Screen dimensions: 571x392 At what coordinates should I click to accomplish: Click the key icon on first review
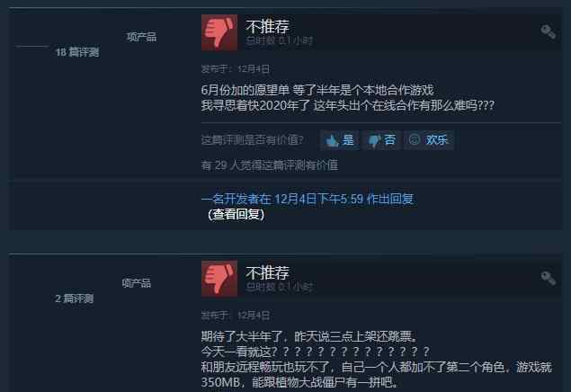click(548, 32)
